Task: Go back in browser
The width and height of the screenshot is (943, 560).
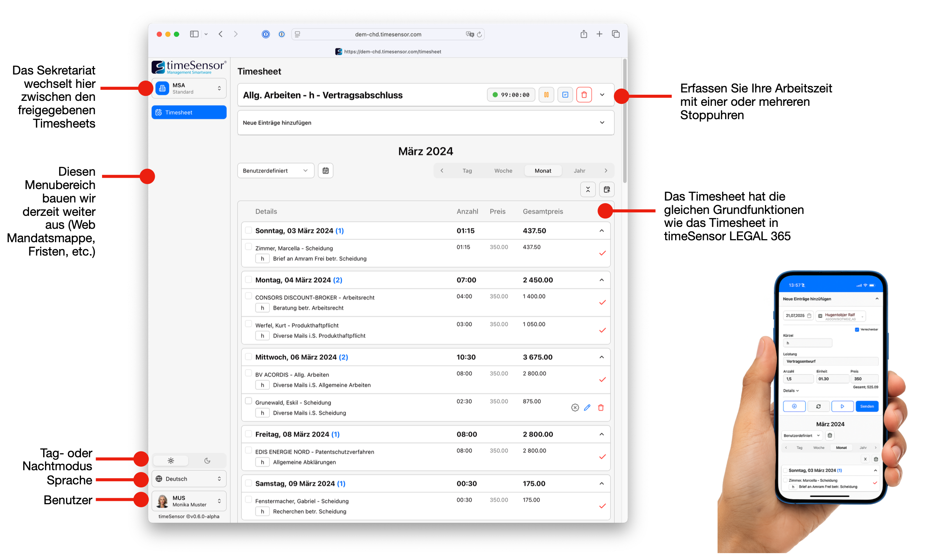Action: [220, 34]
